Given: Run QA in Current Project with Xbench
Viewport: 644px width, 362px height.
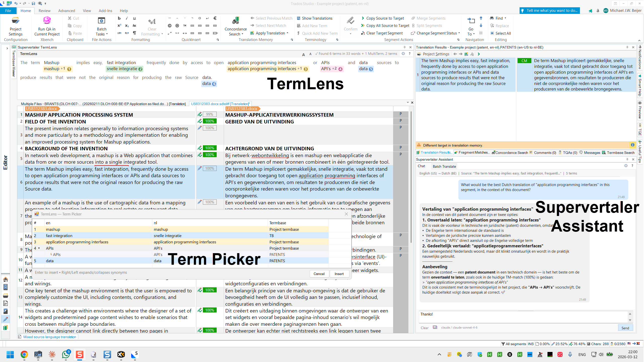Looking at the screenshot, I should [47, 26].
